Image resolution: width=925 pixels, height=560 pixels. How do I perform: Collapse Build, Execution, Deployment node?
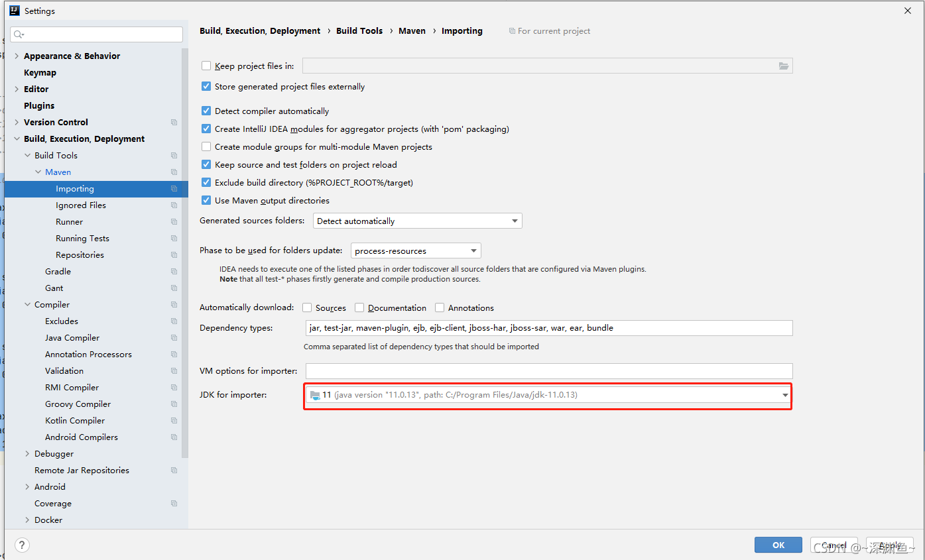coord(17,139)
